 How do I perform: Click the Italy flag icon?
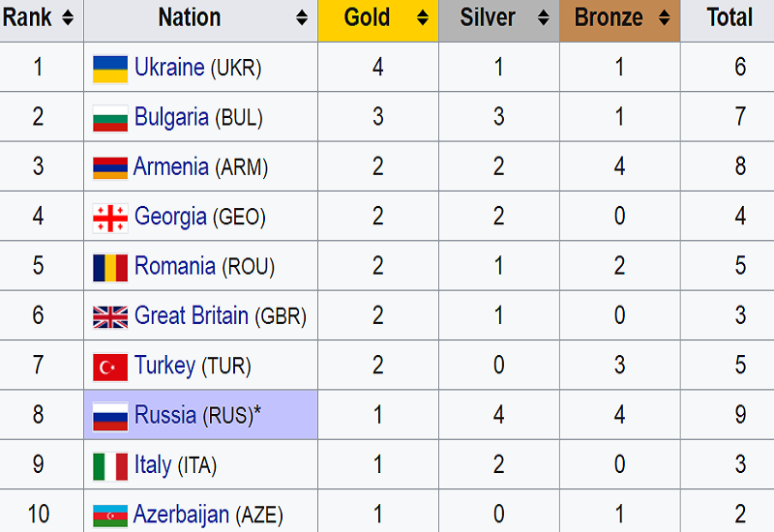[x=110, y=466]
